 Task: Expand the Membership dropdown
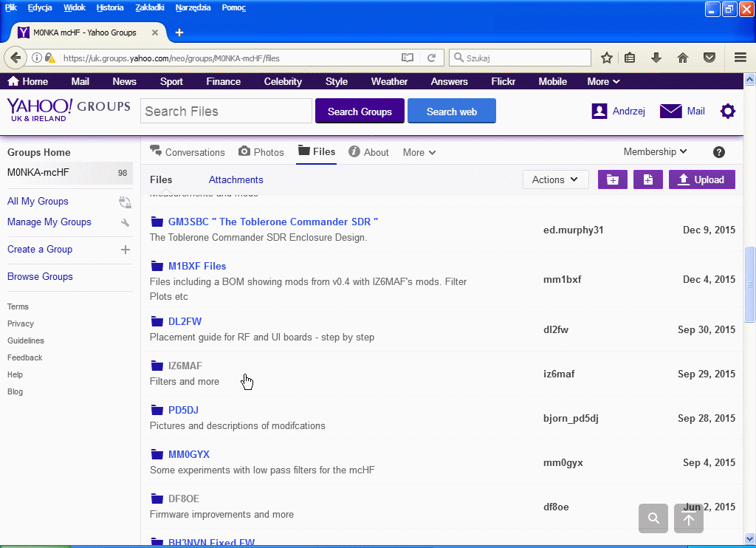click(x=655, y=152)
